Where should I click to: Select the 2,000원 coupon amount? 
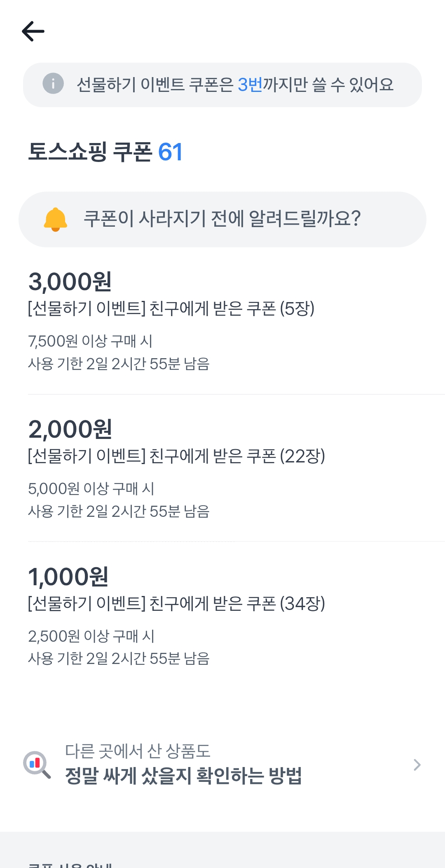coord(70,429)
